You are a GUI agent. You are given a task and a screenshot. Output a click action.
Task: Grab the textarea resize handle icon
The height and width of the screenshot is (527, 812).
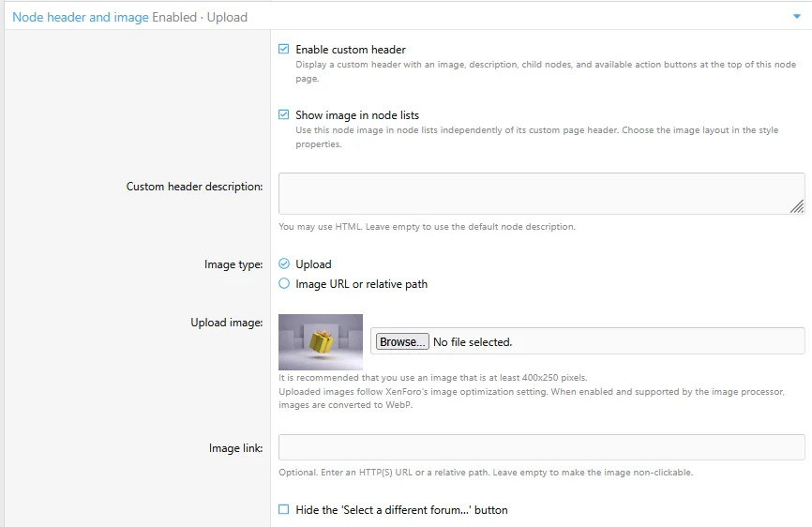797,206
